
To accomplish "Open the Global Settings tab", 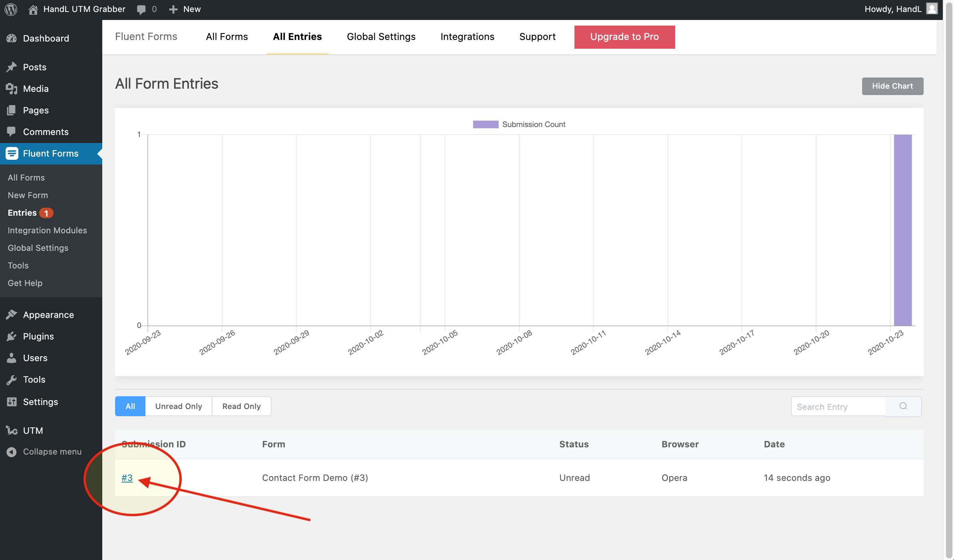I will (x=381, y=37).
